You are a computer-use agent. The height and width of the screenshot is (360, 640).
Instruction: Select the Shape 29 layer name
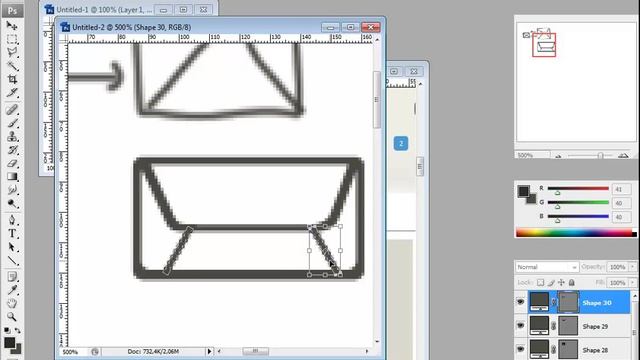[595, 327]
